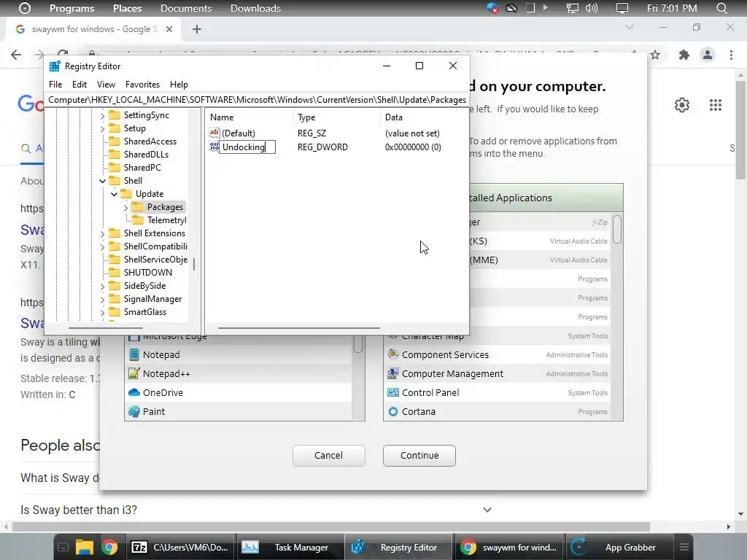Open the Favorites menu in Registry Editor
Image resolution: width=747 pixels, height=560 pixels.
tap(142, 85)
